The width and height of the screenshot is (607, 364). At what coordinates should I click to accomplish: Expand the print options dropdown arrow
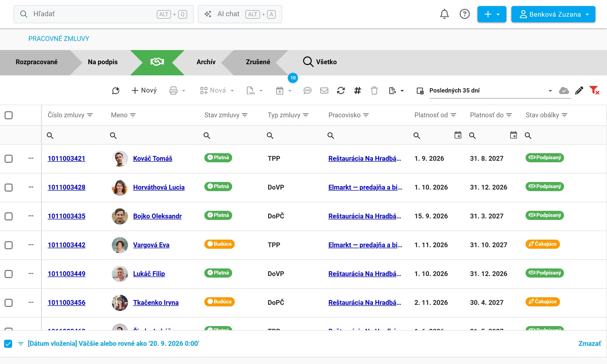click(184, 90)
